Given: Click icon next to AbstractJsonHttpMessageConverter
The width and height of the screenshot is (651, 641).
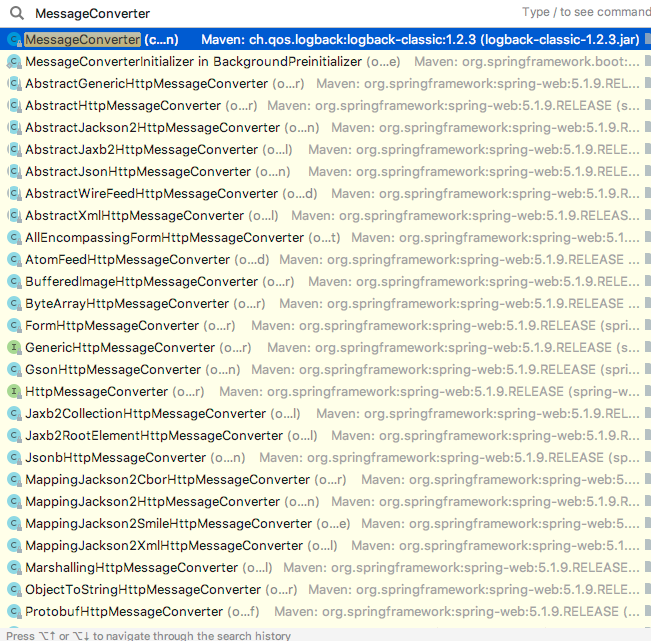Looking at the screenshot, I should coord(15,172).
